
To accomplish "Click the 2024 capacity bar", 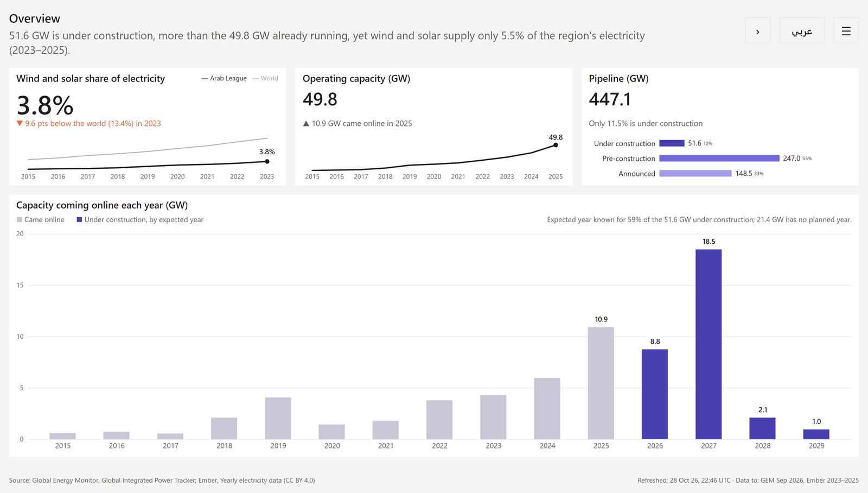I will point(547,409).
